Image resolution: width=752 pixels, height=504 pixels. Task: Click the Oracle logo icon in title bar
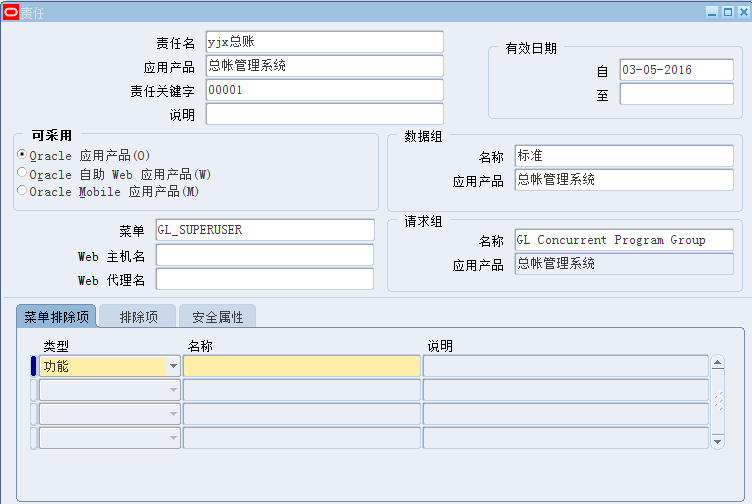[x=11, y=12]
